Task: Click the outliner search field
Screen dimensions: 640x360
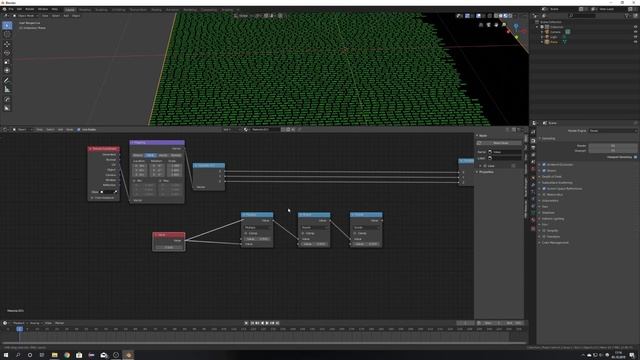Action: pos(583,16)
